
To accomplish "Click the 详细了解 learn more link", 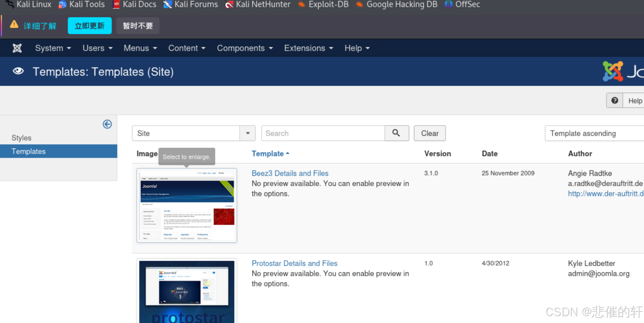I will 40,26.
